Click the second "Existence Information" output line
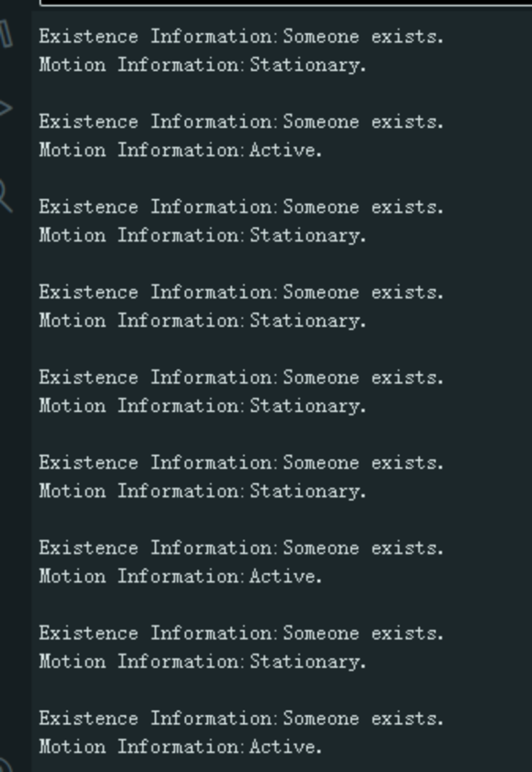Image resolution: width=532 pixels, height=772 pixels. 241,122
